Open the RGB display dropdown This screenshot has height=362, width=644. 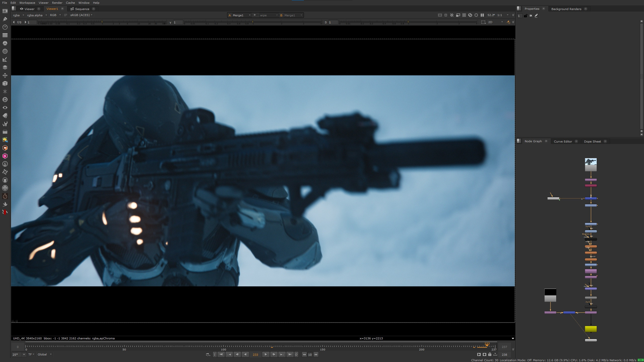[55, 15]
